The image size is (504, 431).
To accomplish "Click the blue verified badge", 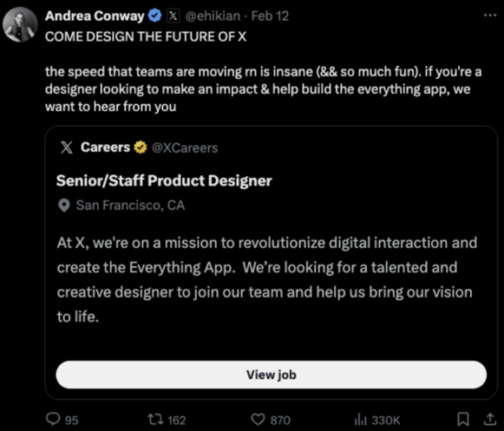I will click(x=155, y=16).
